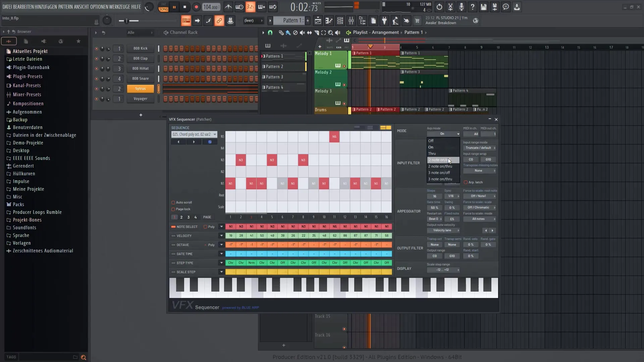
Task: Toggle Arp latch checkbox on right panel
Action: (x=466, y=182)
